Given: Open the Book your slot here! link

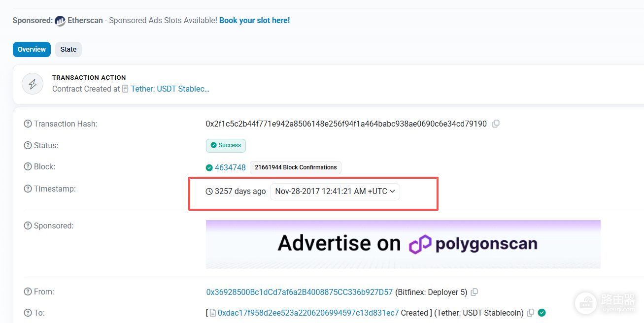Looking at the screenshot, I should [255, 21].
